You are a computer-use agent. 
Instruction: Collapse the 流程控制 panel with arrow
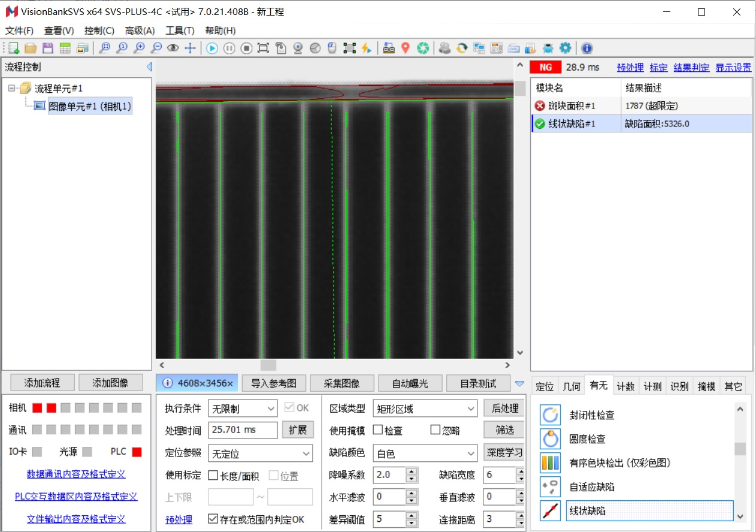coord(149,67)
